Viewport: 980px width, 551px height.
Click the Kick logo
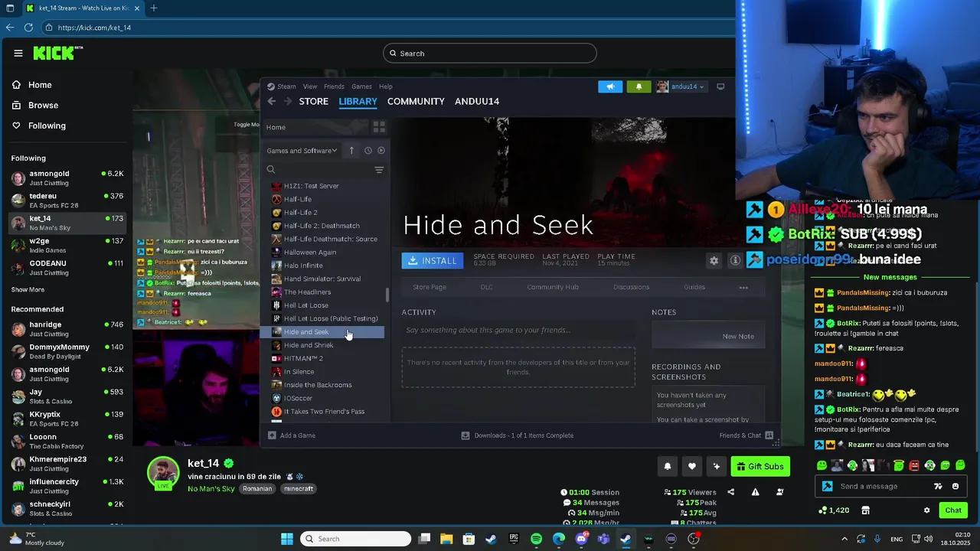(57, 53)
